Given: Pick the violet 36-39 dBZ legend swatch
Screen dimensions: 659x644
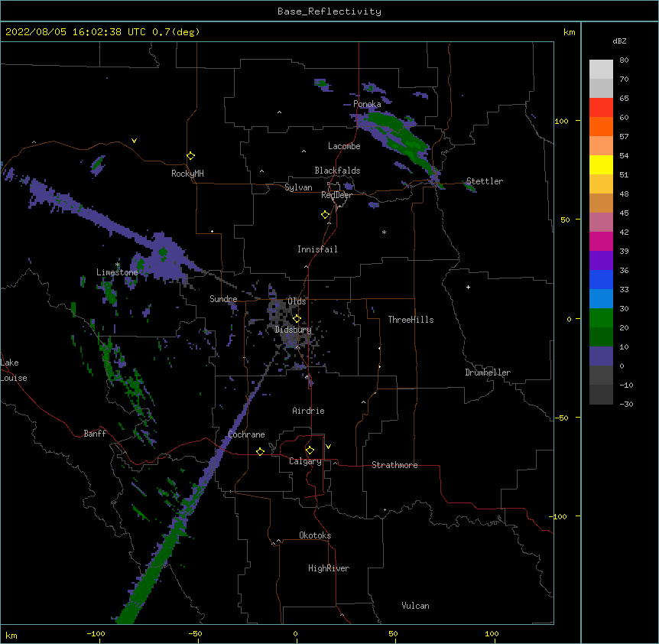Looking at the screenshot, I should [x=601, y=261].
